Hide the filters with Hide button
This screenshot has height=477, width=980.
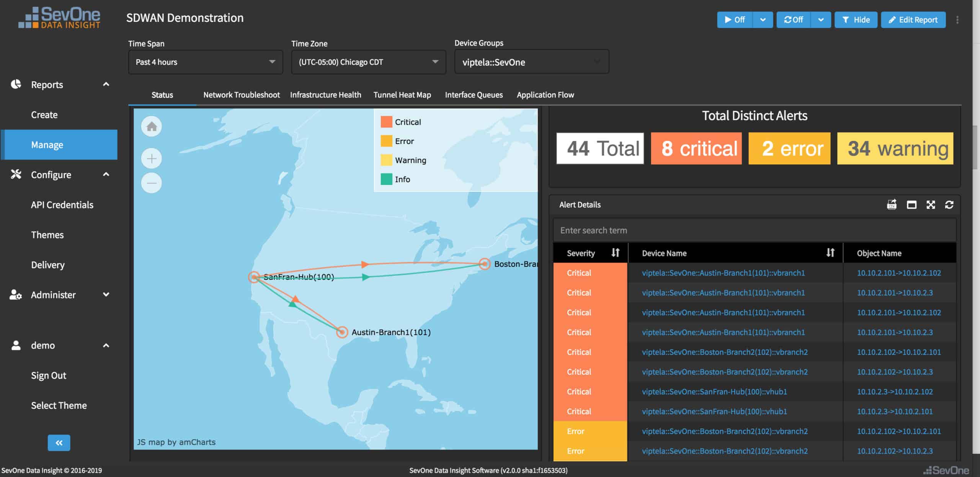click(x=856, y=20)
